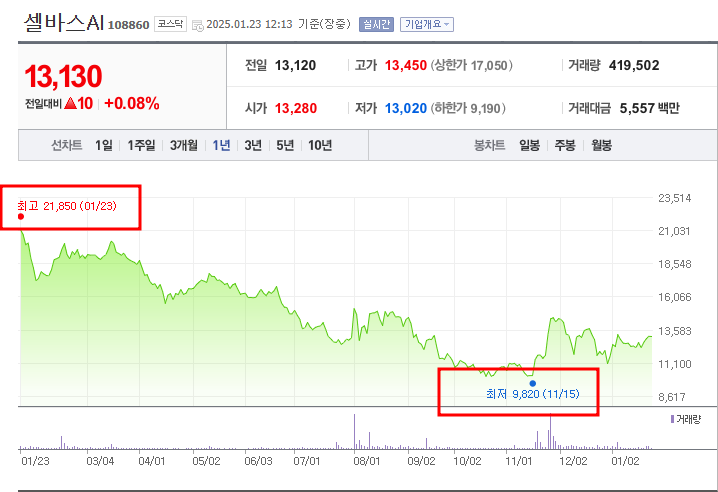Click the 23,514 price axis label

click(x=674, y=198)
